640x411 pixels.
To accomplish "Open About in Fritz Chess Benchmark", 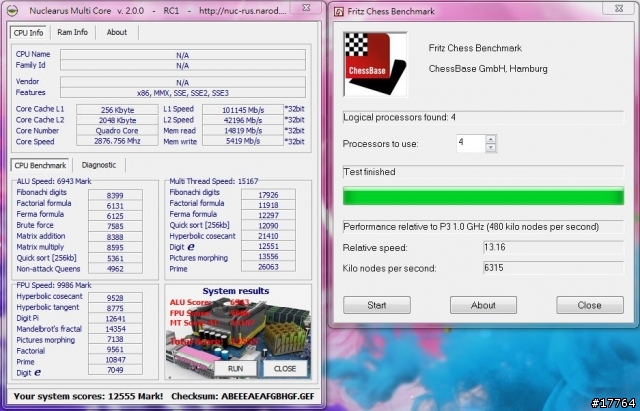I will pos(483,305).
